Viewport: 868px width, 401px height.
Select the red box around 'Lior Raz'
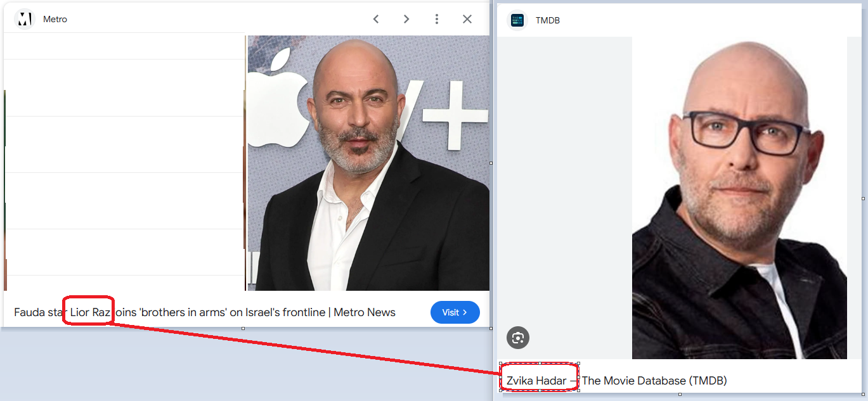coord(89,297)
